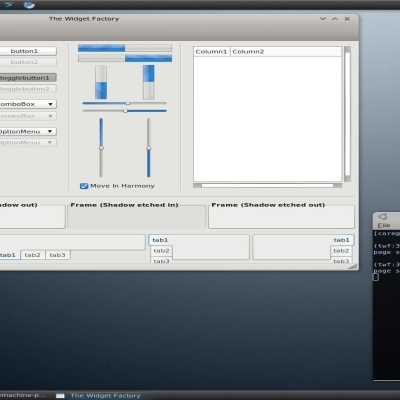Switch to tab3 in bottom-tab notebook
400x400 pixels.
click(x=58, y=255)
